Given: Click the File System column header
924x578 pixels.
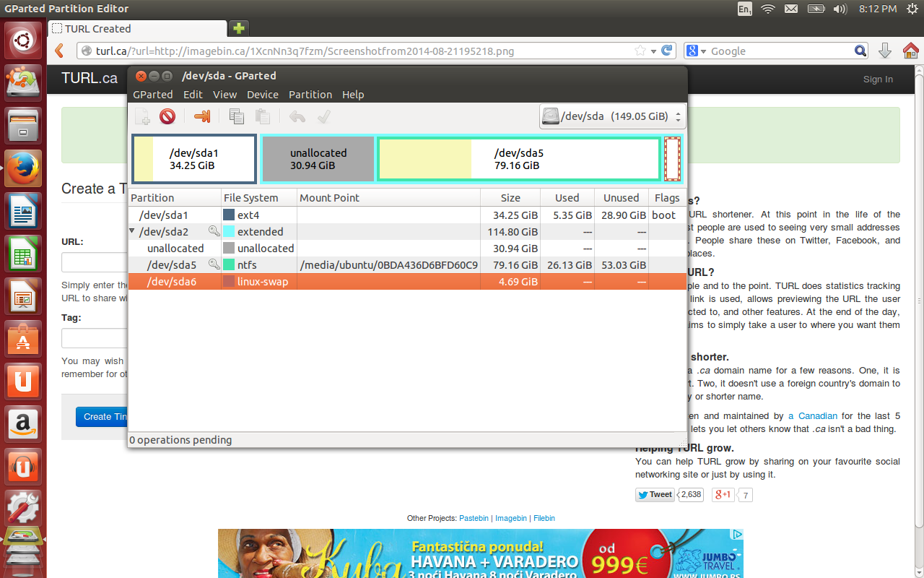Looking at the screenshot, I should [259, 198].
